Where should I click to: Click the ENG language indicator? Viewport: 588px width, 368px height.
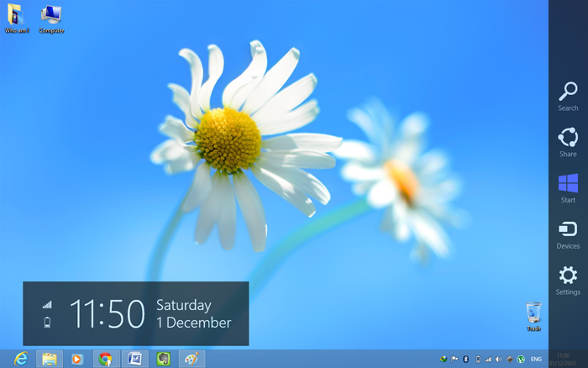point(536,359)
